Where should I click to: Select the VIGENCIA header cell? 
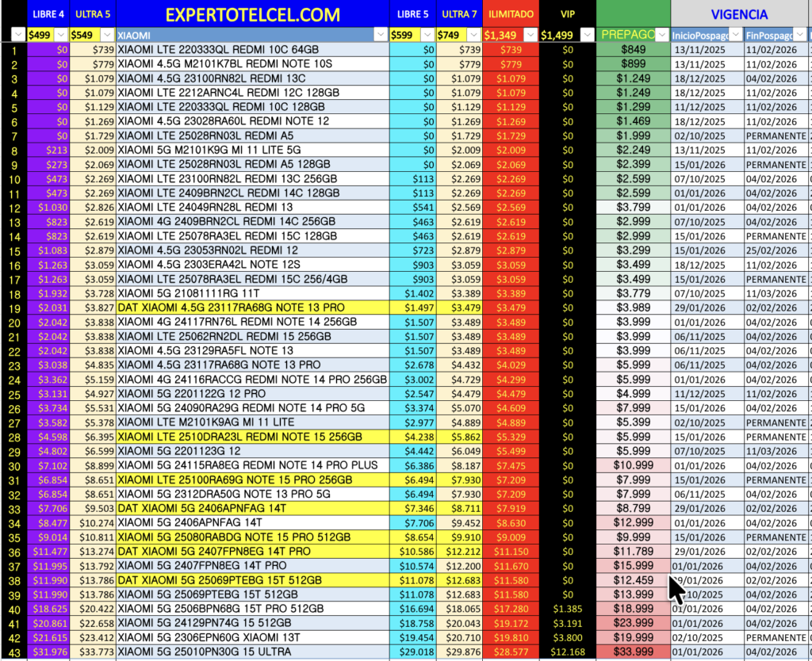[739, 14]
